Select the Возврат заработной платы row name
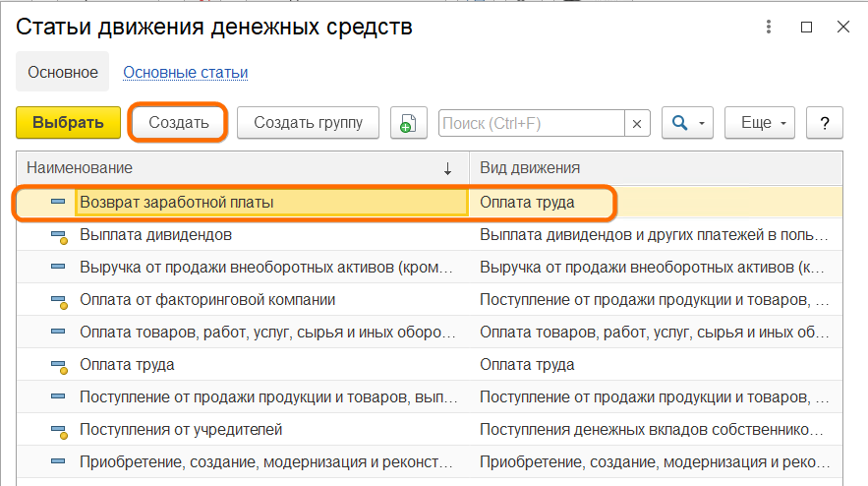Image resolution: width=868 pixels, height=486 pixels. (271, 203)
